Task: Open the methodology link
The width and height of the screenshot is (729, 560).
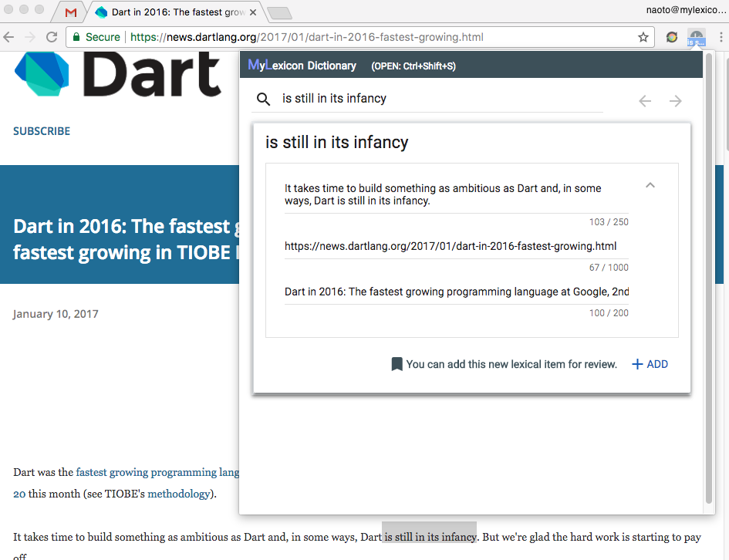Action: click(x=178, y=494)
